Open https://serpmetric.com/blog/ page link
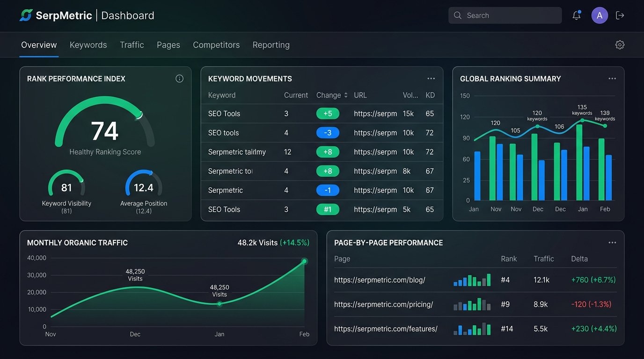This screenshot has height=359, width=644. pos(380,280)
